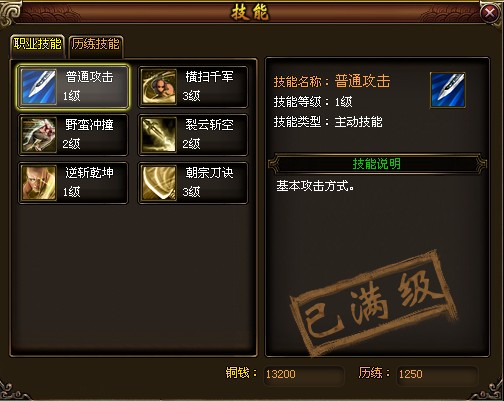
Task: Select the 裂云斩空 sword skill icon
Action: (x=159, y=135)
